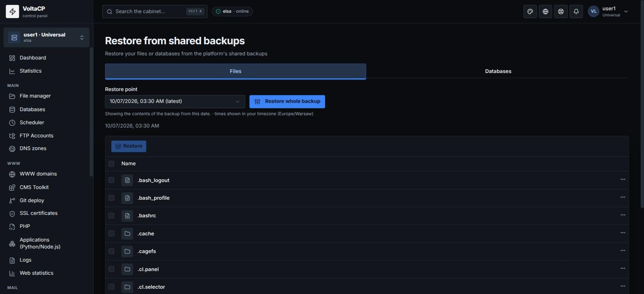
Task: Open the Logs link in sidebar
Action: pyautogui.click(x=25, y=260)
